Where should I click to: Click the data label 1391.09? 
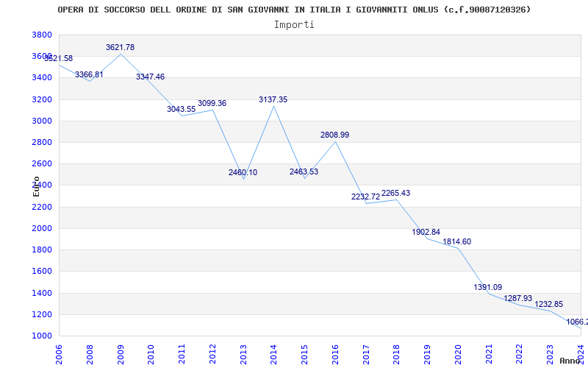[x=487, y=287]
